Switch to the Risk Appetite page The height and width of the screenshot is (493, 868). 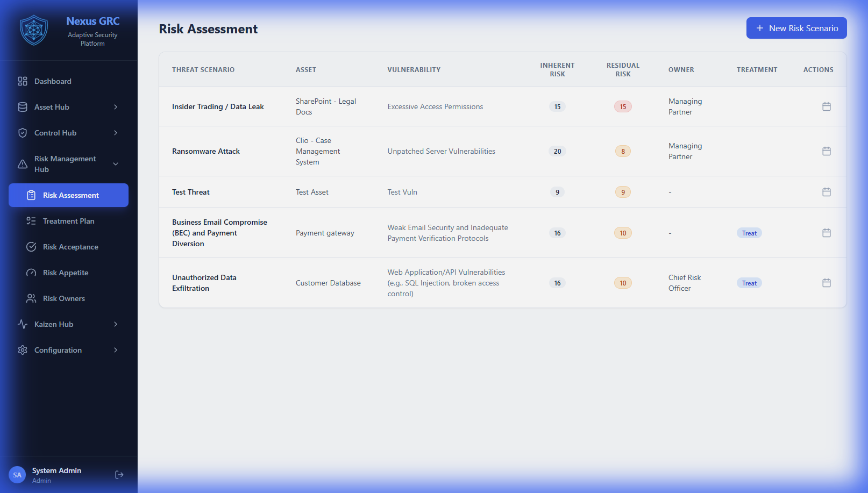click(x=65, y=273)
